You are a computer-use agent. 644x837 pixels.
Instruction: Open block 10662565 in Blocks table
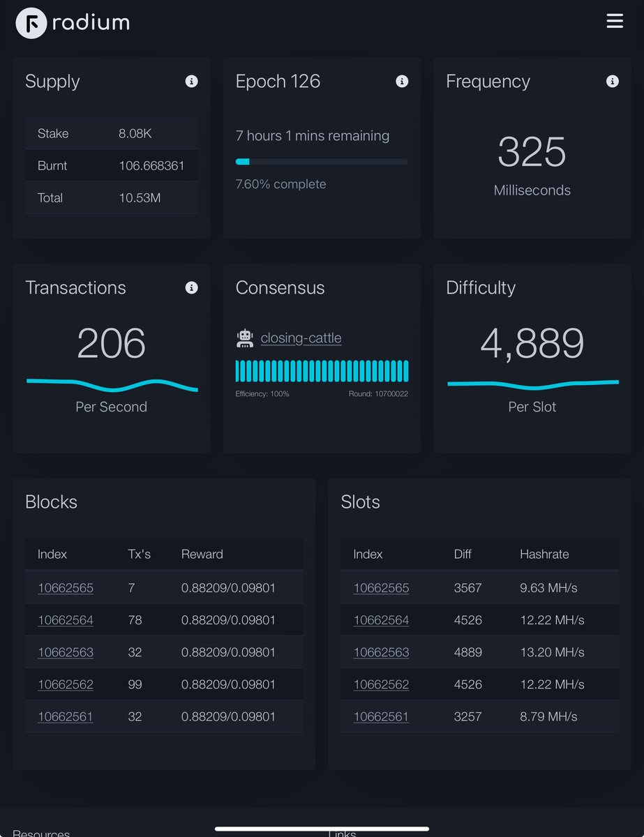pos(66,588)
